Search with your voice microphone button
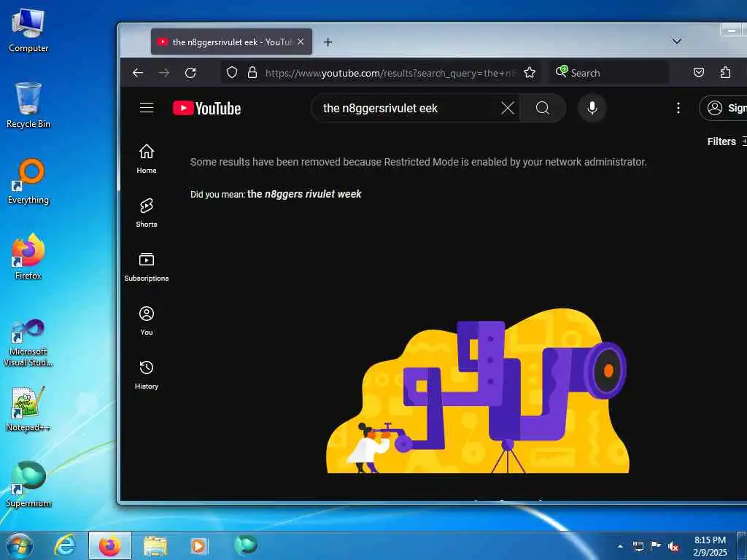747x560 pixels. [x=592, y=108]
